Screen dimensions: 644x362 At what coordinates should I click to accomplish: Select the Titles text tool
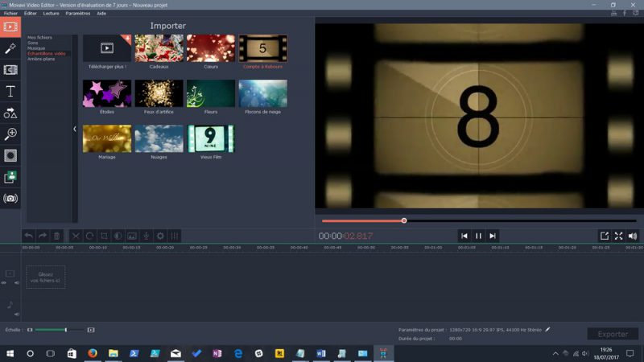(x=10, y=92)
